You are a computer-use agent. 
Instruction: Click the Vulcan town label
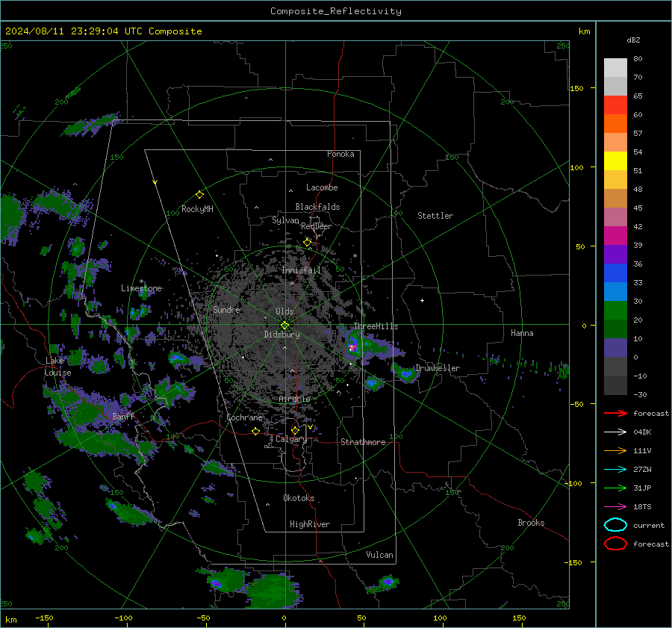pos(379,555)
